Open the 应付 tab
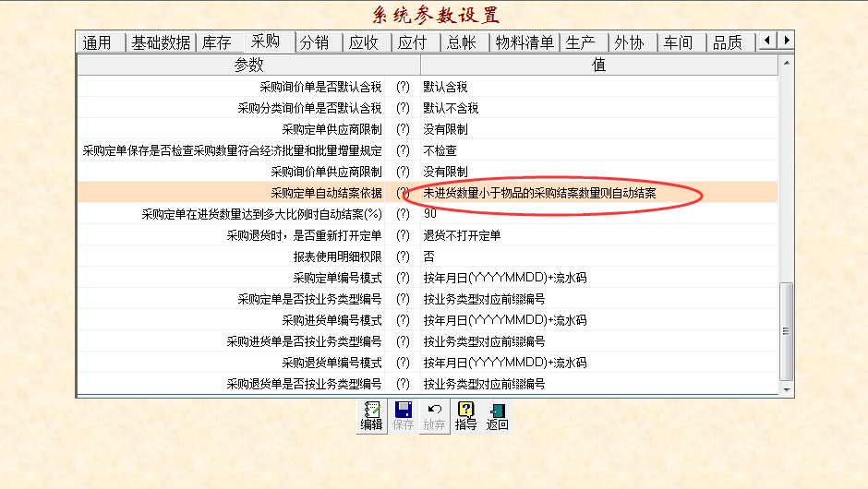 [x=416, y=42]
